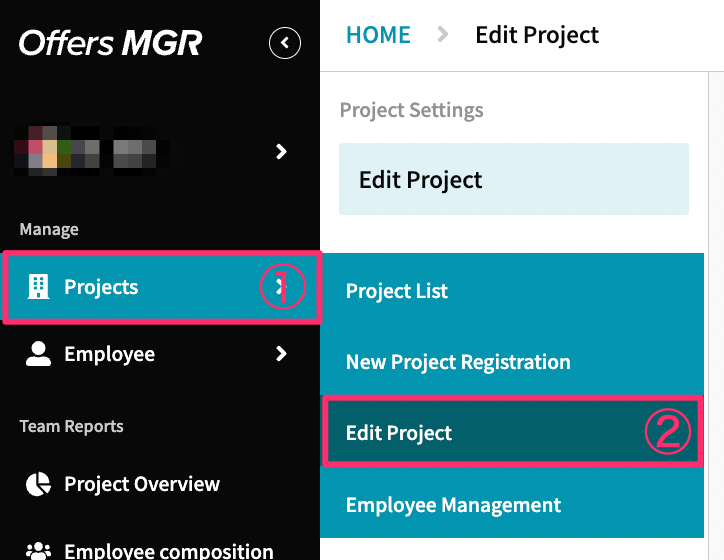Expand the Projects submenu chevron
The image size is (724, 560).
click(281, 287)
